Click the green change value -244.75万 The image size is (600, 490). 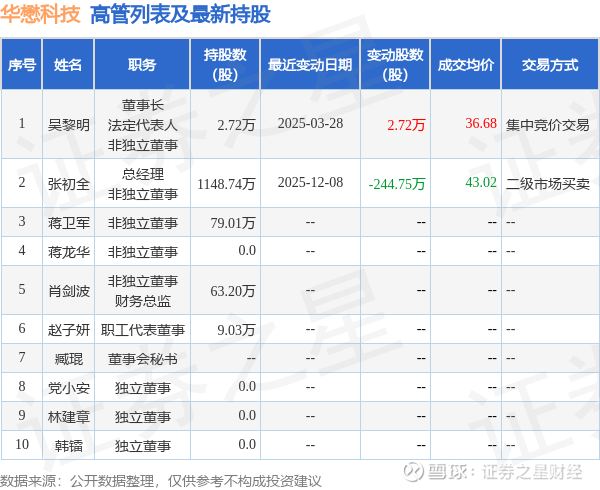point(397,184)
